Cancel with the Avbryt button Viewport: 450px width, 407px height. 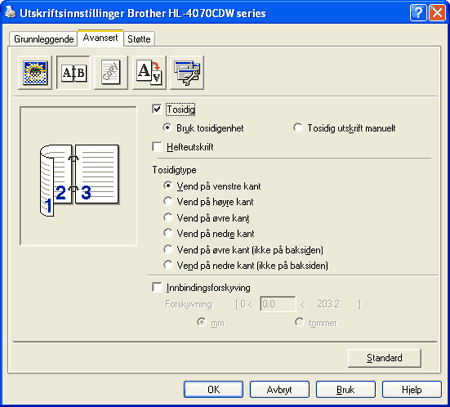pyautogui.click(x=279, y=389)
